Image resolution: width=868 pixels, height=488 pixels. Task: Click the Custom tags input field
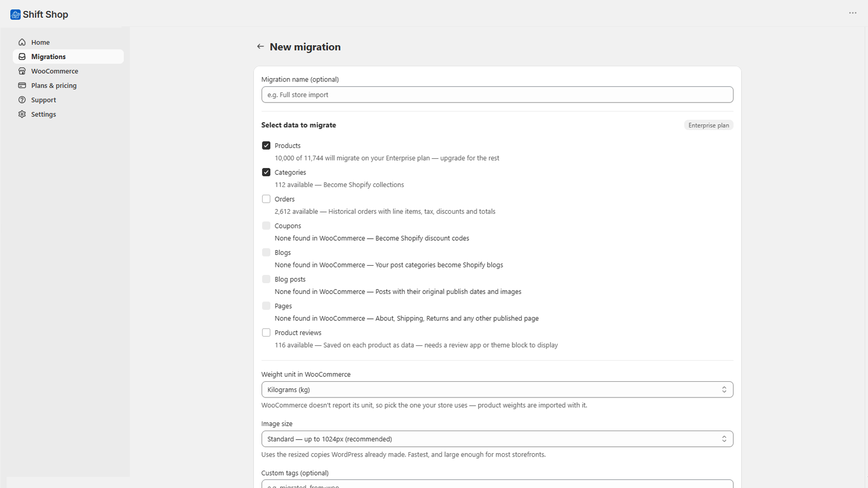(497, 484)
